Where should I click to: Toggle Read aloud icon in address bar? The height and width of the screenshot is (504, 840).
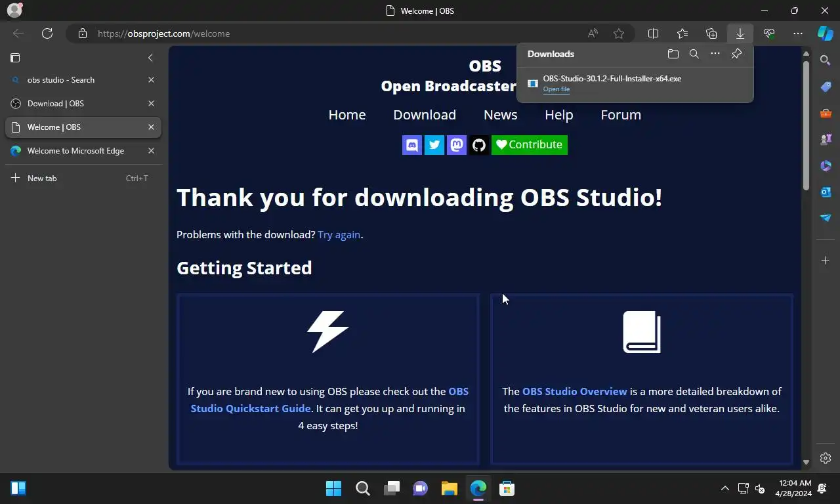point(593,33)
